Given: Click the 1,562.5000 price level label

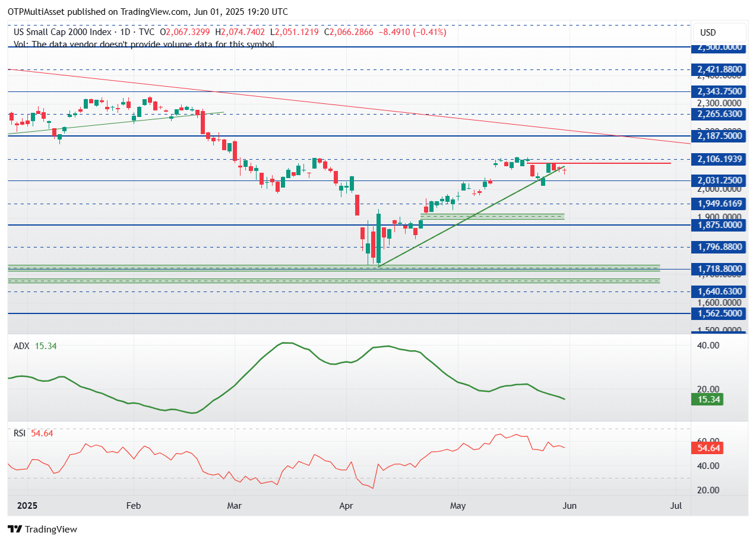Looking at the screenshot, I should tap(719, 313).
